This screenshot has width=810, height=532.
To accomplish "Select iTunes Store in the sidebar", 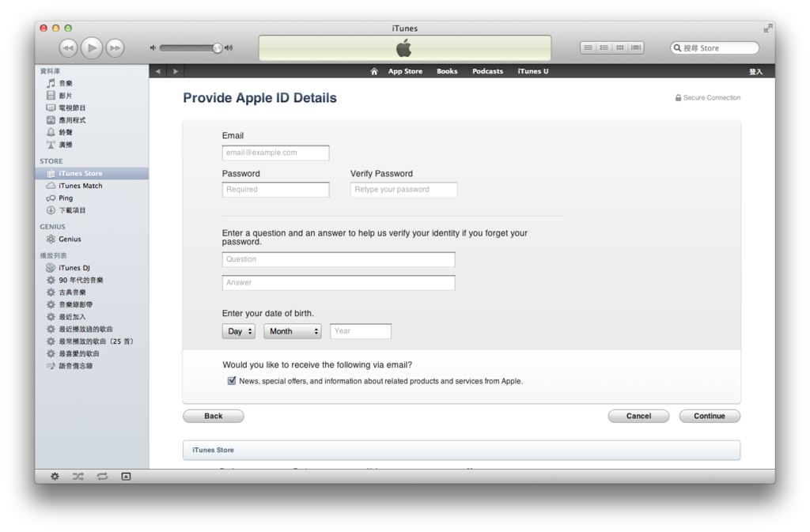I will tap(92, 173).
